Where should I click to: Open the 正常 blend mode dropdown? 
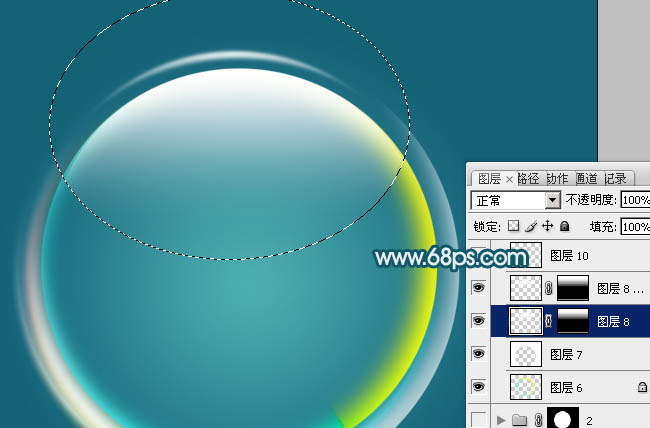(x=552, y=200)
